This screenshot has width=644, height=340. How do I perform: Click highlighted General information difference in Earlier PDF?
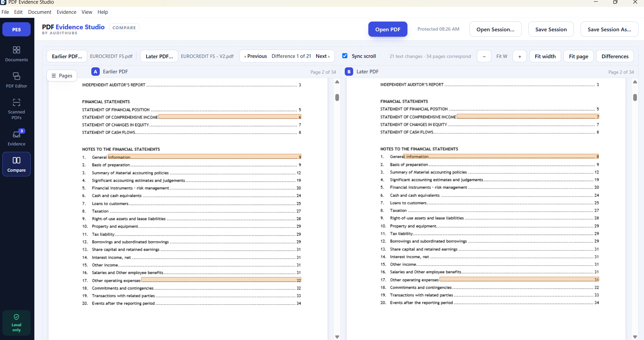pyautogui.click(x=204, y=157)
